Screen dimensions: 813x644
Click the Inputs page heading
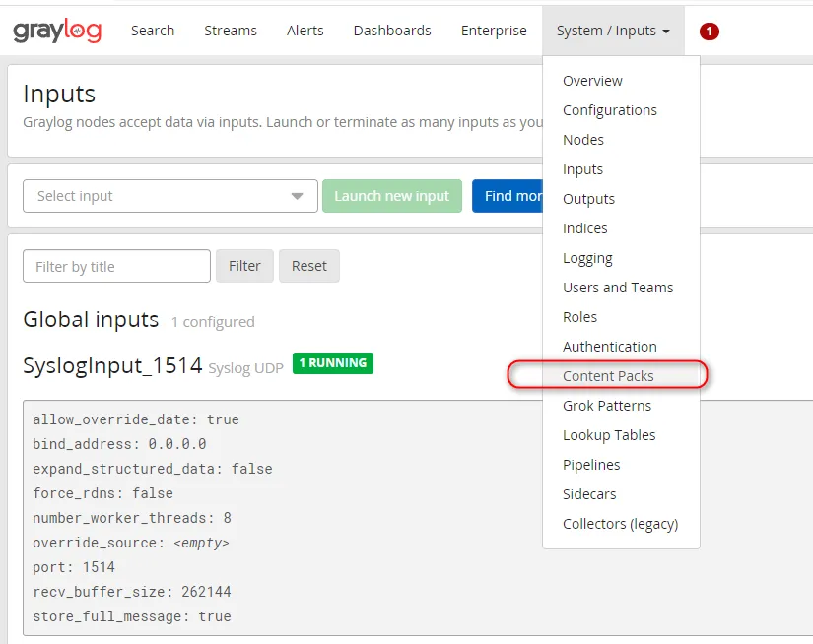pyautogui.click(x=59, y=95)
